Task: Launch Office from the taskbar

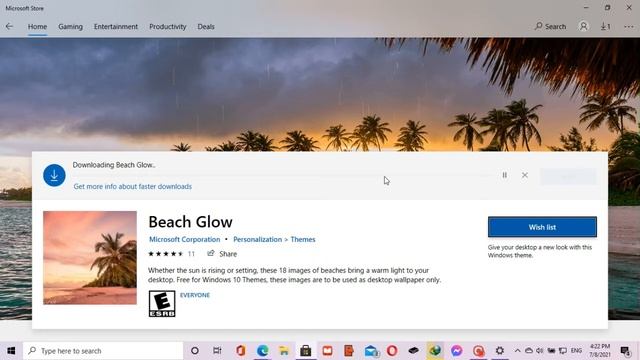Action: (240, 351)
